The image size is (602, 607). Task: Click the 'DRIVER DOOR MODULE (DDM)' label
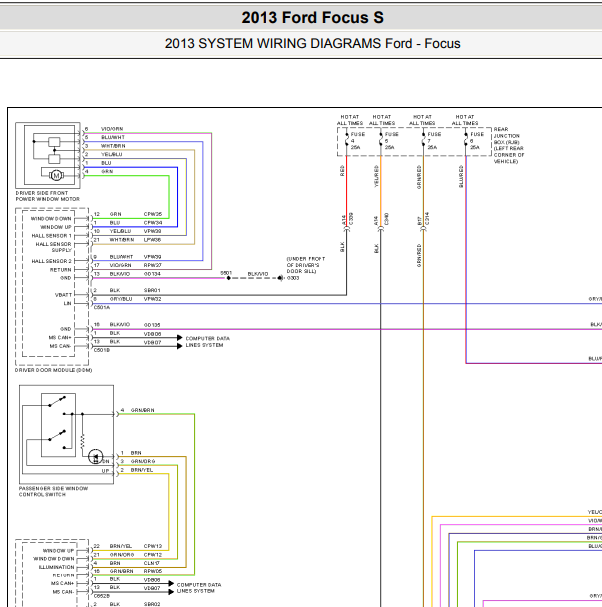point(53,370)
